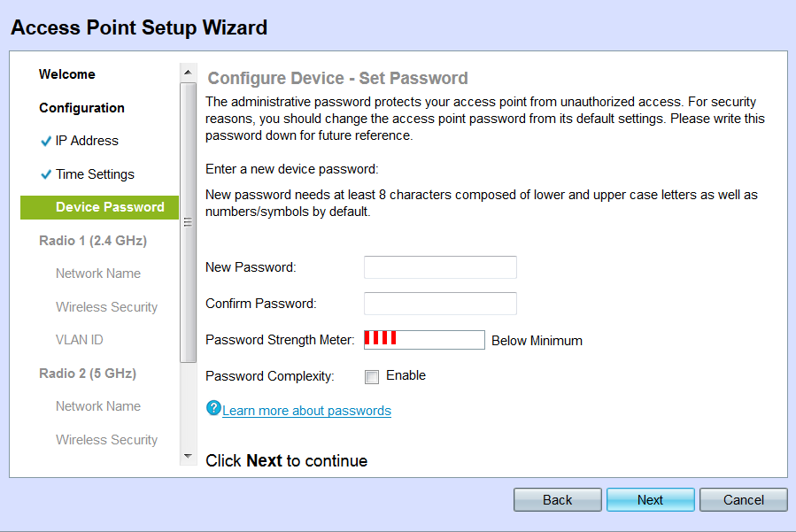Select Device Password step in sidebar
Screen dimensions: 796x532
point(110,207)
